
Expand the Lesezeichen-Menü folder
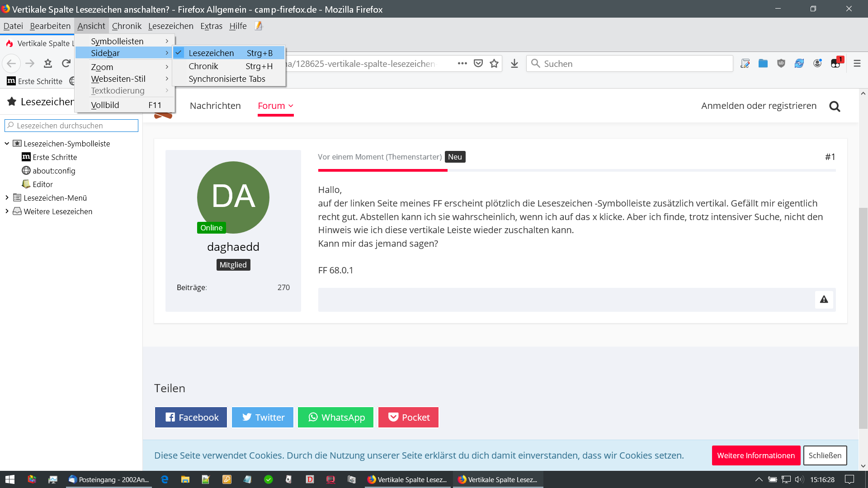tap(7, 198)
